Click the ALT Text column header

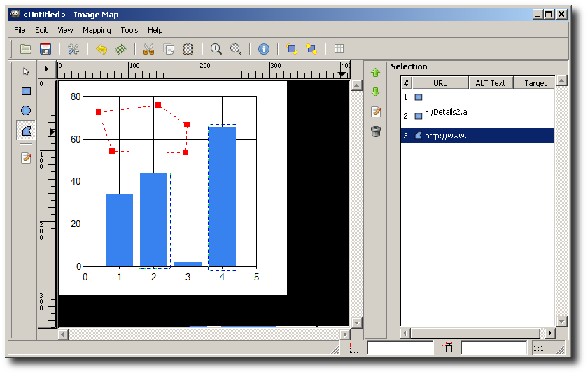click(491, 83)
